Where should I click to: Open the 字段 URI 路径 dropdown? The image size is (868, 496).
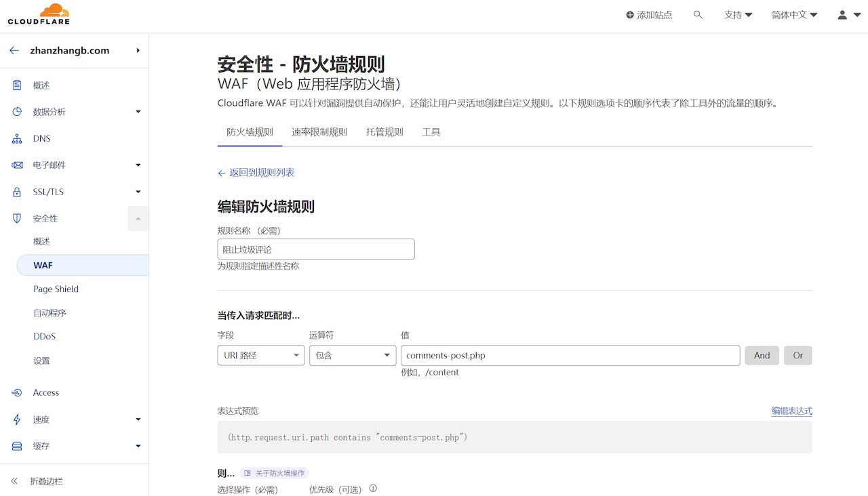[x=260, y=356]
